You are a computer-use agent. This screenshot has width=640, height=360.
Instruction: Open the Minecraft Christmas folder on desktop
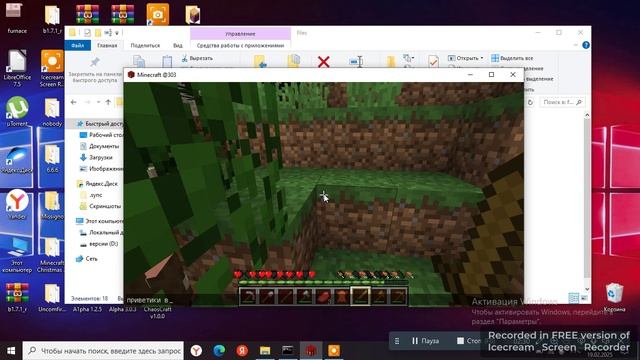coord(52,255)
